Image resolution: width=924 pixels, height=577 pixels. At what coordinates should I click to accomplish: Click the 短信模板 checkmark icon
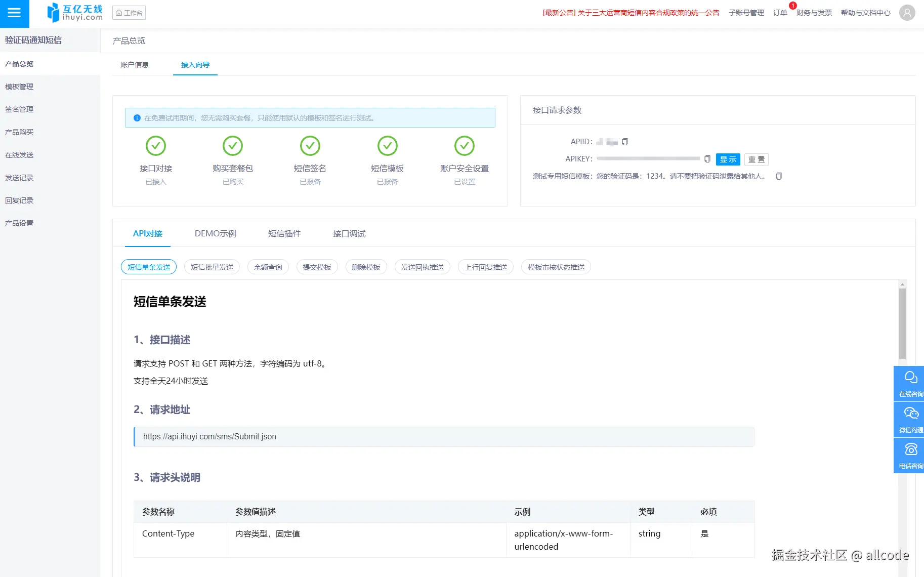click(388, 146)
